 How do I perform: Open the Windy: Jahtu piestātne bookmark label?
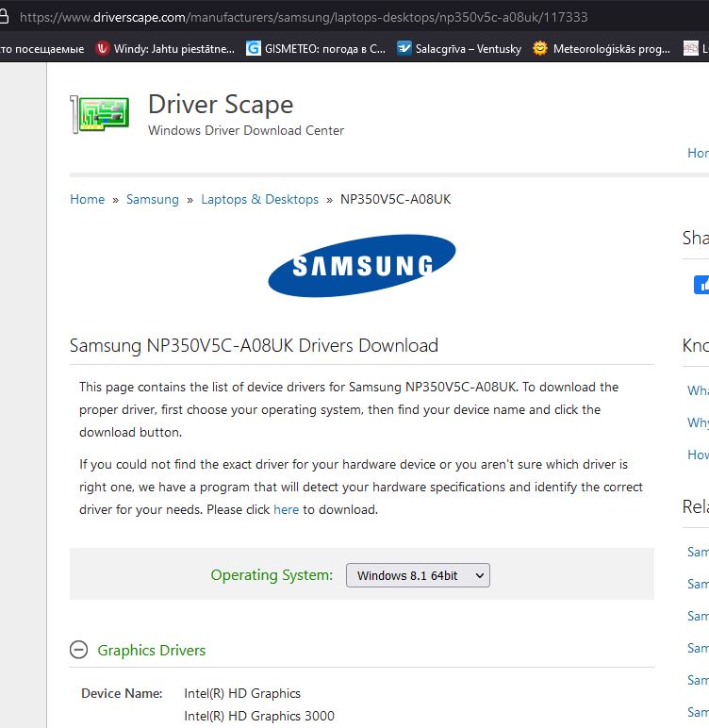[174, 48]
